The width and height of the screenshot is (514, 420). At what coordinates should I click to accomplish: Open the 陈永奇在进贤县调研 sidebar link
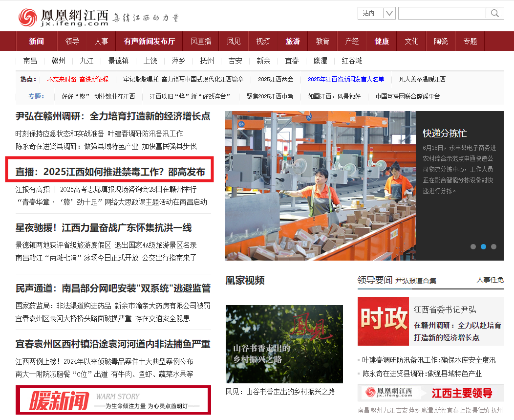coord(422,374)
